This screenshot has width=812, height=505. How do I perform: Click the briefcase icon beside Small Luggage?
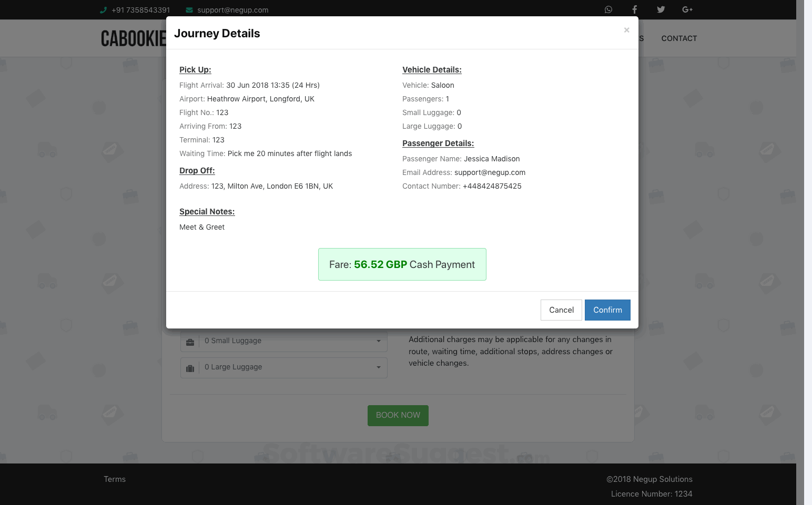tap(190, 342)
